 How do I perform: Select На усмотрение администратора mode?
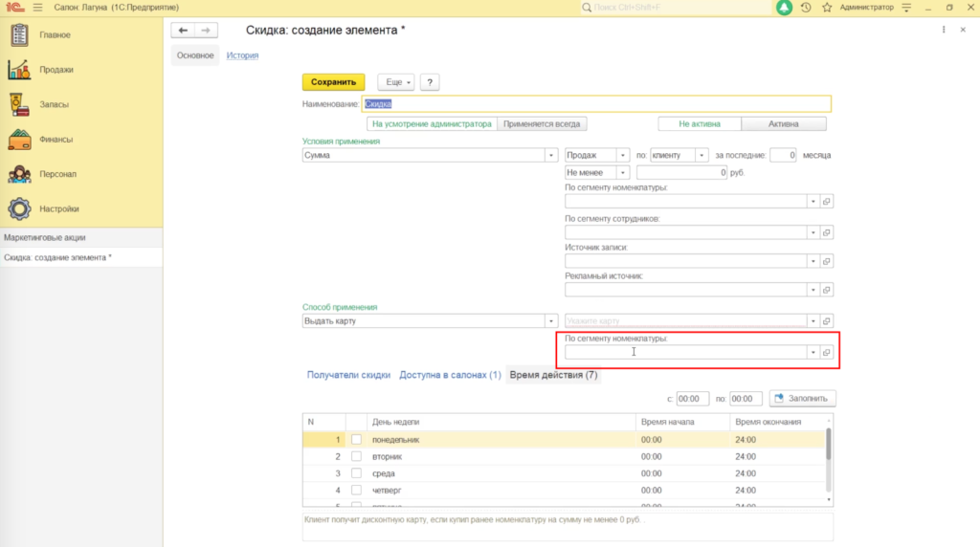432,123
